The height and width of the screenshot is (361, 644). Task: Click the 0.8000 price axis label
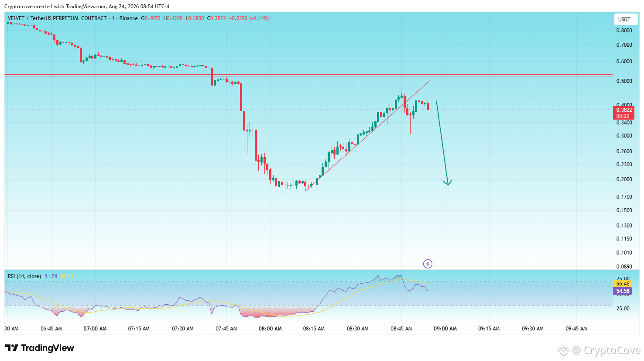(624, 31)
